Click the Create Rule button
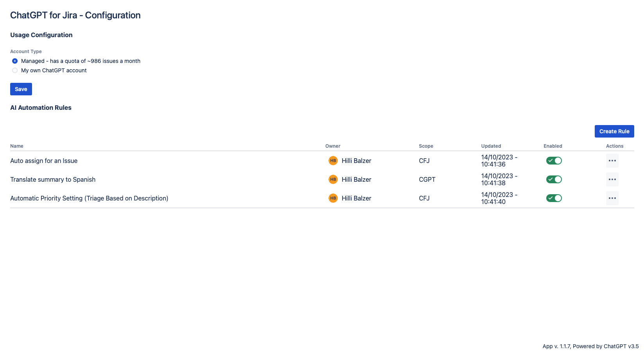The image size is (644, 356). 614,131
